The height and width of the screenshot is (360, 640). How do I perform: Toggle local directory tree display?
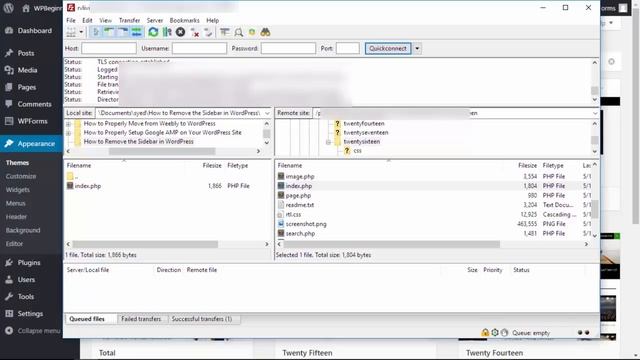[x=109, y=32]
